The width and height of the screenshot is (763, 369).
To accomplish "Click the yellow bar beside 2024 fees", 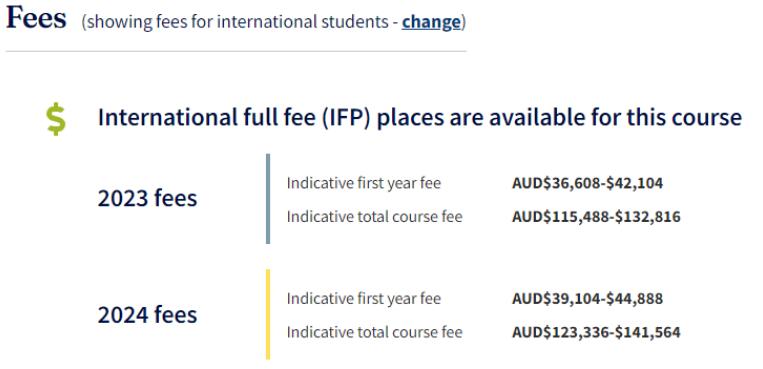I will pos(268,314).
